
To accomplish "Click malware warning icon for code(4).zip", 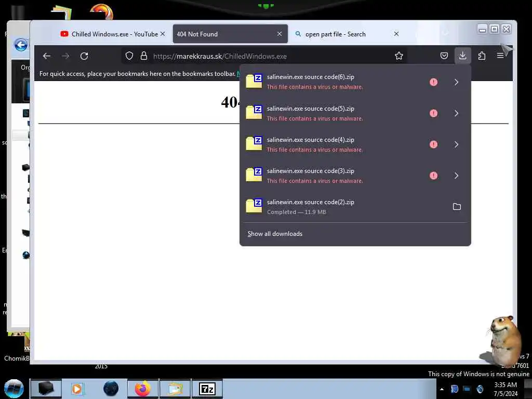I will point(434,144).
